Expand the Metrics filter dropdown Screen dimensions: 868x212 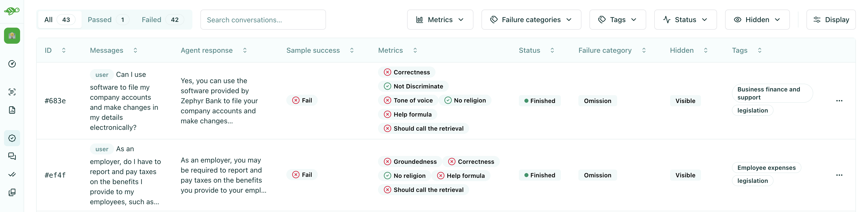coord(440,20)
